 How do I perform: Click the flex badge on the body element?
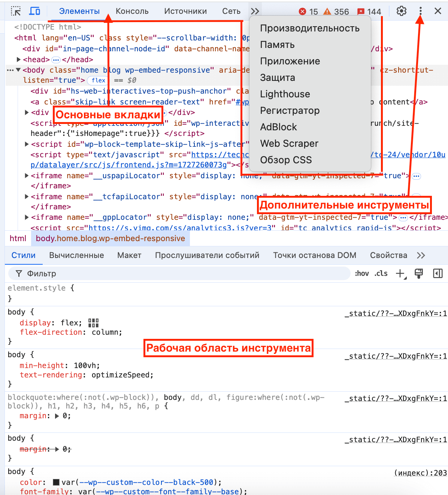pos(97,80)
